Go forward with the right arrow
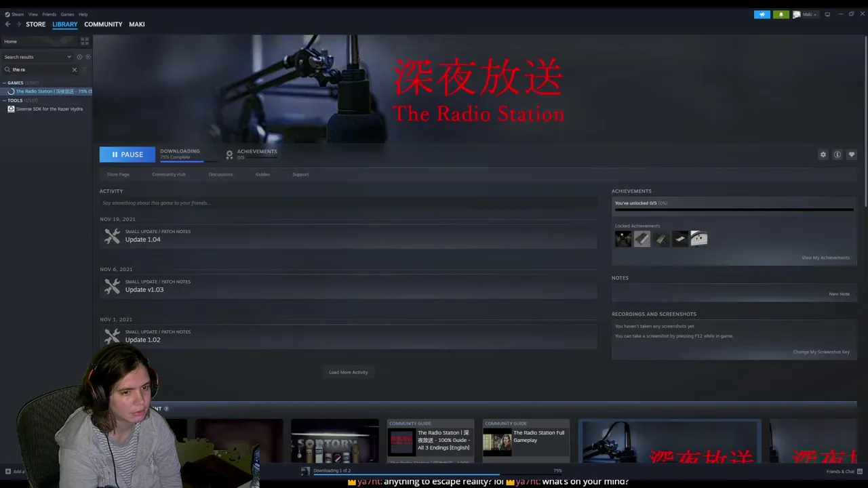 point(18,24)
